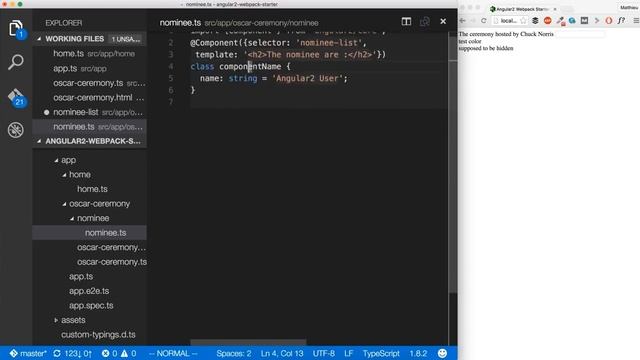This screenshot has width=640, height=360.
Task: Collapse the app folder in the tree
Action: click(56, 160)
